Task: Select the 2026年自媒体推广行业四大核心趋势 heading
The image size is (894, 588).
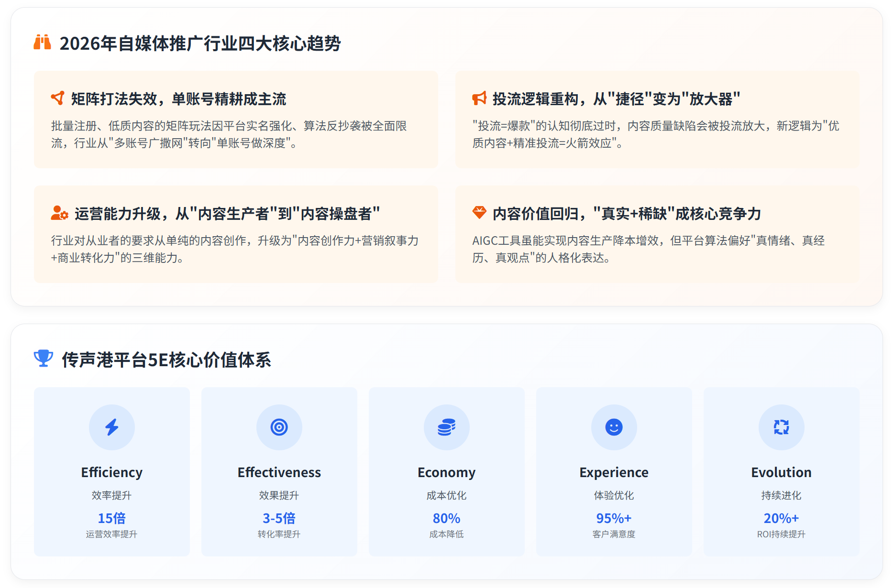Action: 200,44
